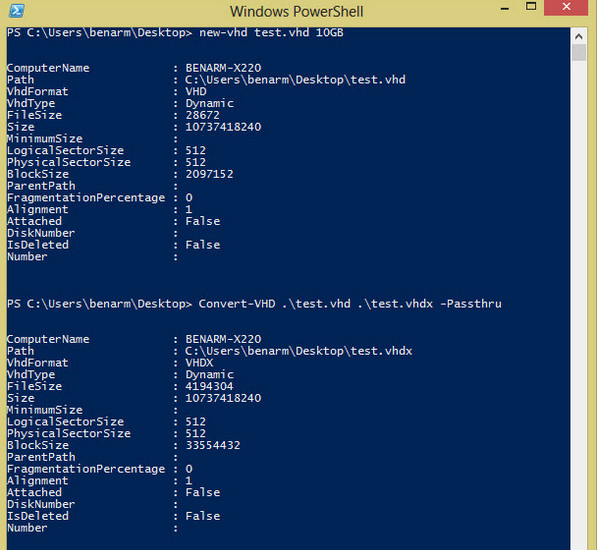Image resolution: width=598 pixels, height=550 pixels.
Task: Click the first VhdType Dynamic value
Action: click(209, 103)
